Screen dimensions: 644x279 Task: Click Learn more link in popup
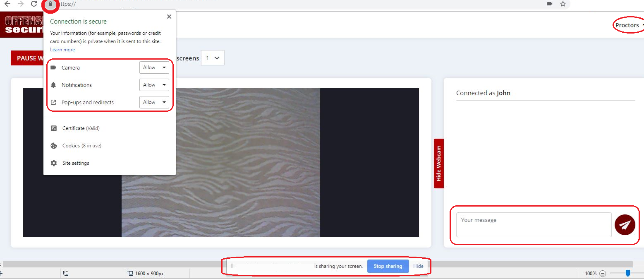[62, 50]
